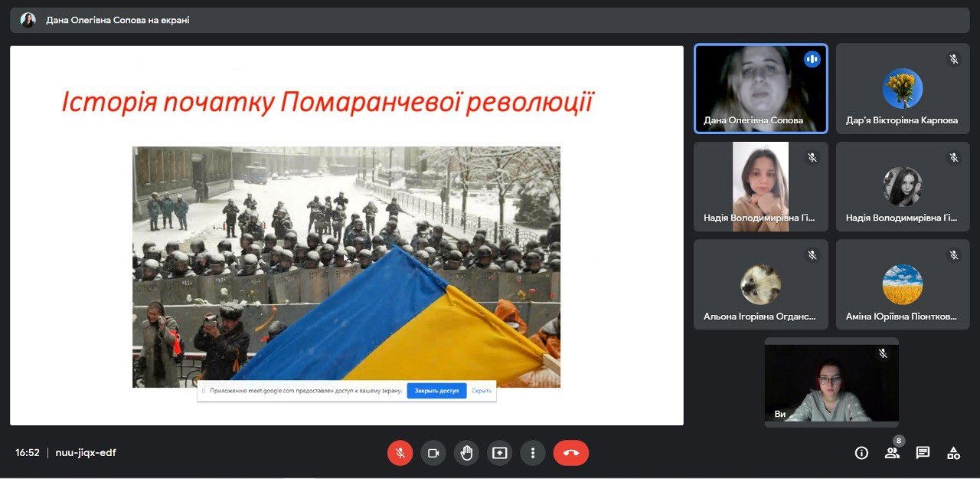Start presenting your screen

[x=499, y=453]
